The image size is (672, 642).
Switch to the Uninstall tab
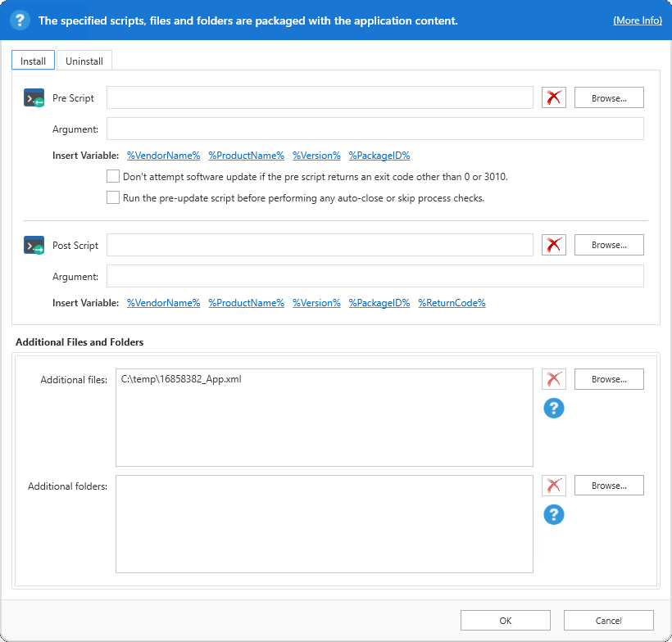pyautogui.click(x=84, y=60)
